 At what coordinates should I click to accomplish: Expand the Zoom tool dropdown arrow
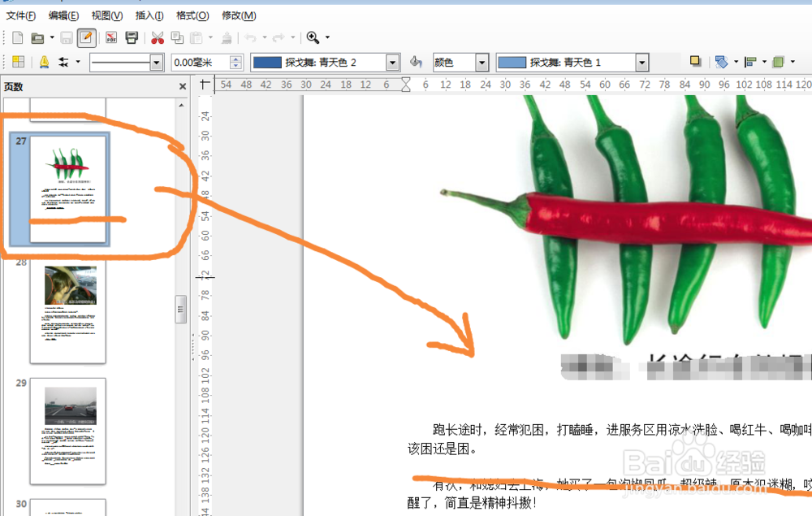pyautogui.click(x=327, y=37)
